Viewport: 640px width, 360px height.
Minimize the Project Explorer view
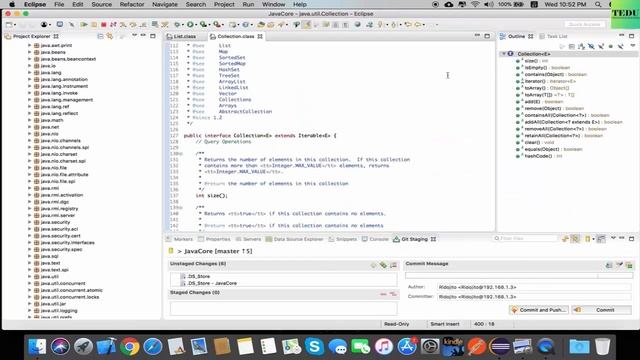[x=143, y=36]
